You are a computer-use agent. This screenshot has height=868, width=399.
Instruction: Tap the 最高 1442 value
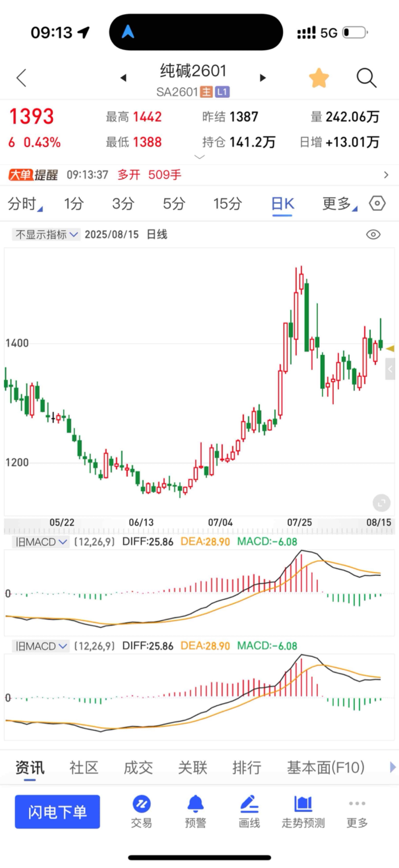148,117
